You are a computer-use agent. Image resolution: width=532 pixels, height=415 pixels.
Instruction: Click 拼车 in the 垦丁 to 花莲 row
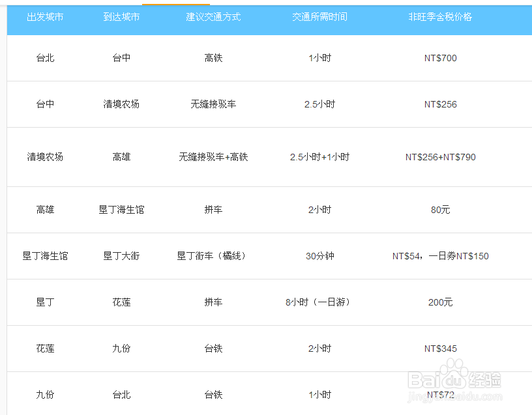(x=213, y=302)
